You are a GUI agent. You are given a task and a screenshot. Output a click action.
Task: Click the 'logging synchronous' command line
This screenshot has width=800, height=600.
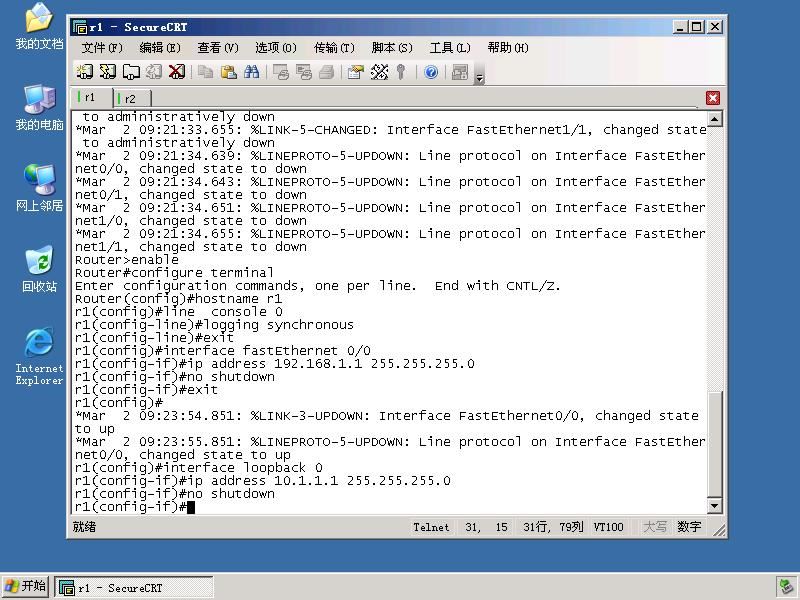[214, 325]
